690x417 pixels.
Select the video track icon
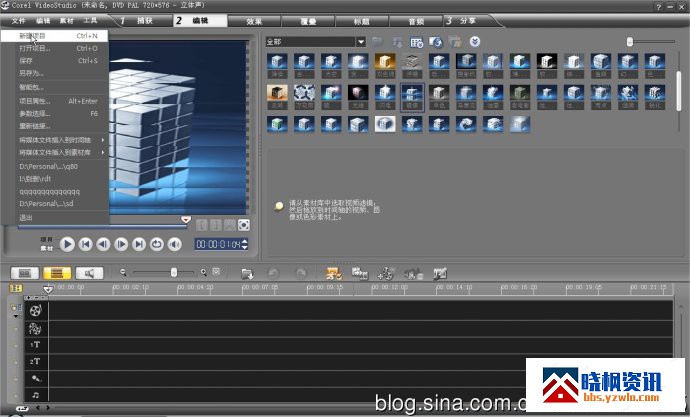pos(35,310)
